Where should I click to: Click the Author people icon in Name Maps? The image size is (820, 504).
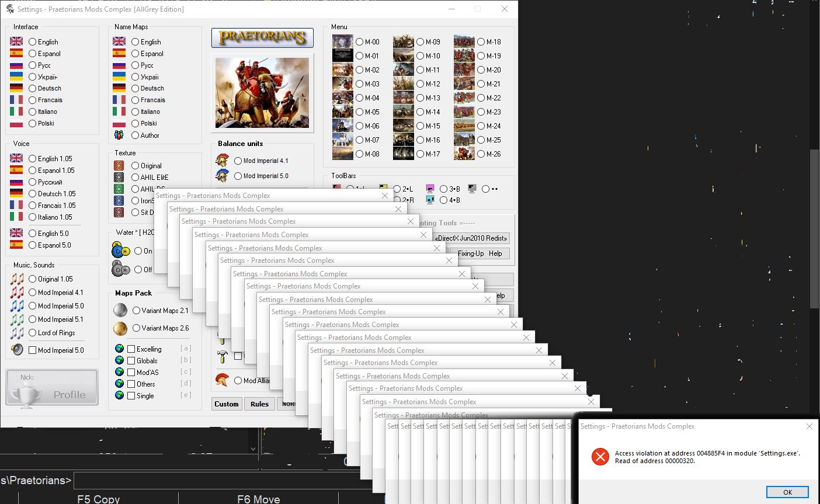pyautogui.click(x=119, y=135)
